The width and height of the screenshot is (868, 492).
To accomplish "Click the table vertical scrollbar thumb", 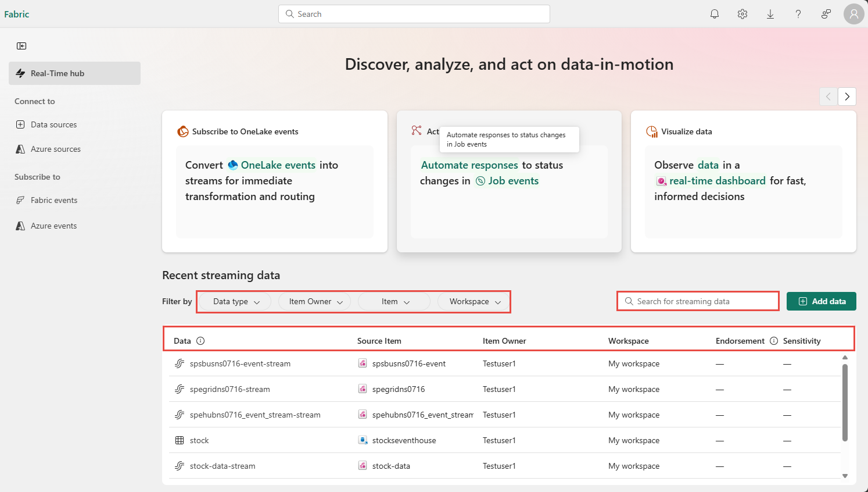I will pyautogui.click(x=845, y=402).
